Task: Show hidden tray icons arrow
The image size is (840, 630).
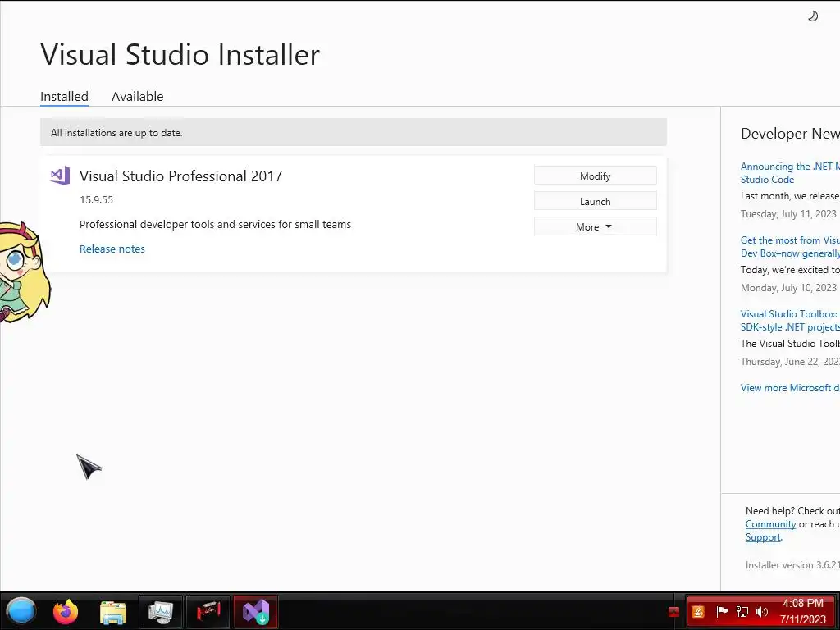Action: pyautogui.click(x=674, y=612)
